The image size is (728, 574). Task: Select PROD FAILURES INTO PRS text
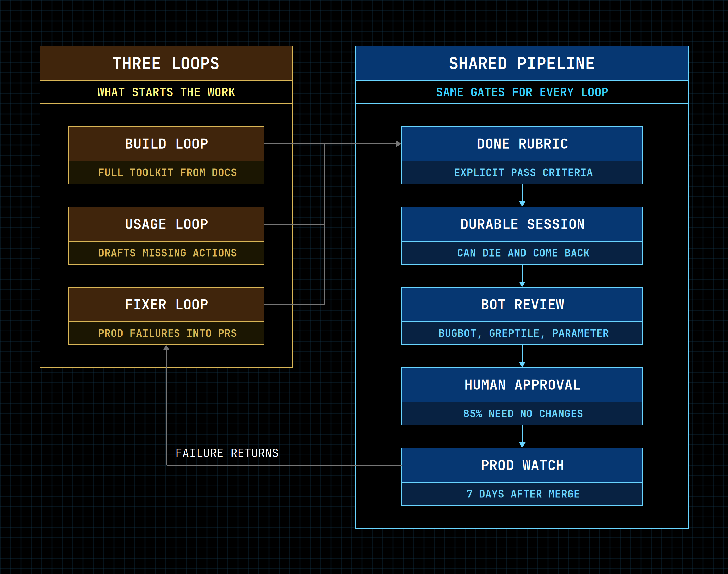[x=167, y=333]
